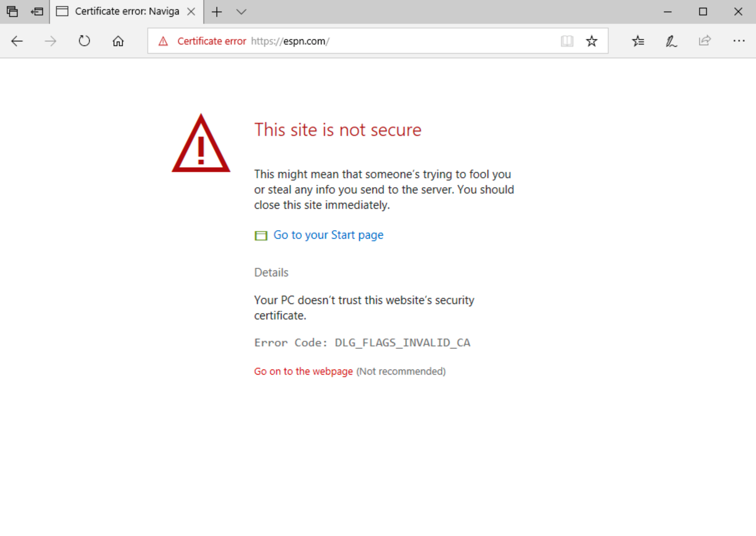Open the Favorites hub icon
Viewport: 756px width, 536px height.
coord(638,41)
